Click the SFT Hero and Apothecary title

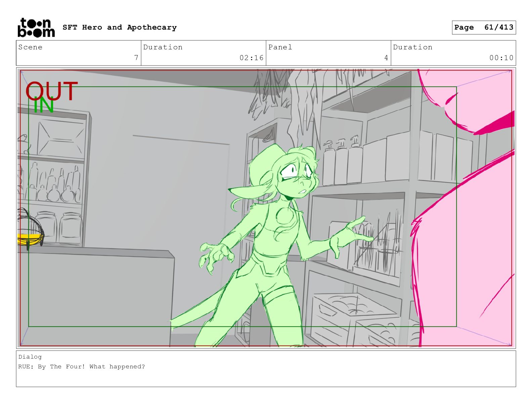[x=120, y=28]
